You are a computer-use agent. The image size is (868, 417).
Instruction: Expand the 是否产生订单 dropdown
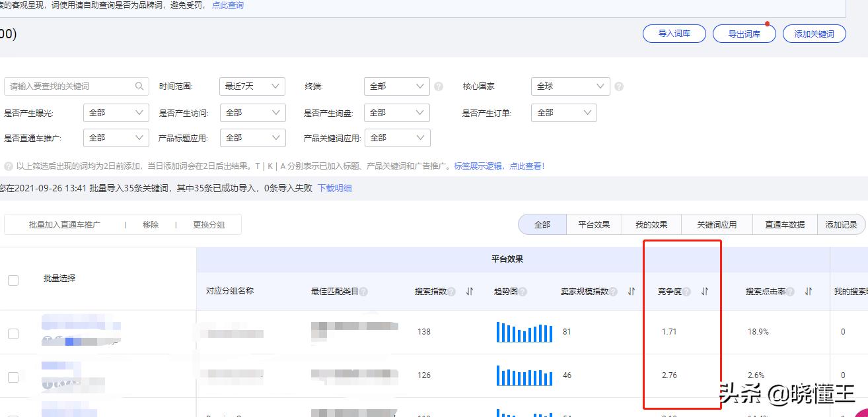563,112
